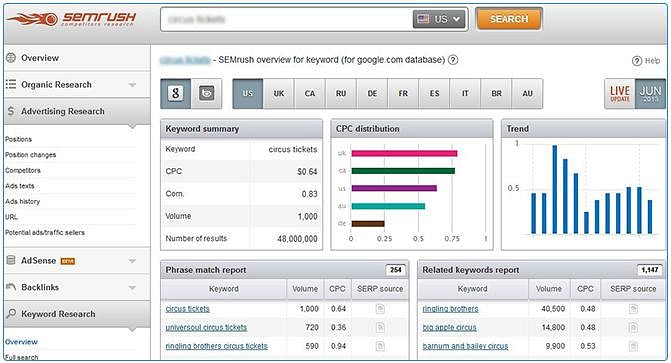Image resolution: width=671 pixels, height=363 pixels.
Task: Click the SEMrush logo
Action: tap(71, 19)
